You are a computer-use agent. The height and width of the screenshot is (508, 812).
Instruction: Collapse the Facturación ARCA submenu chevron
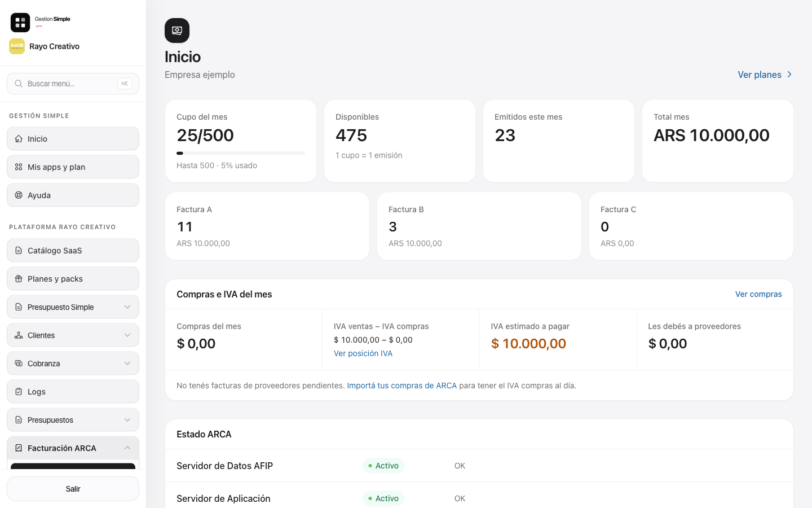point(127,448)
